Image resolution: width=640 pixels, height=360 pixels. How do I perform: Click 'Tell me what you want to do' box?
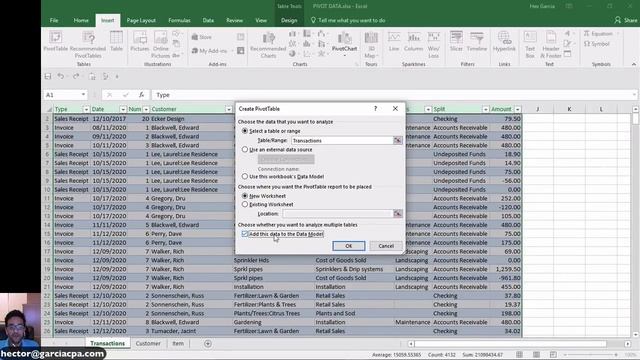(x=348, y=20)
